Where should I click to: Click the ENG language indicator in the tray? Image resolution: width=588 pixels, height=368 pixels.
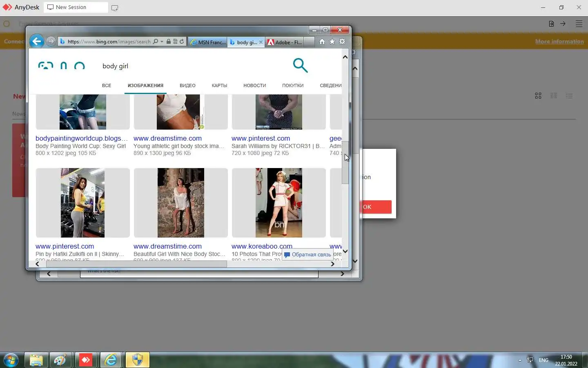[543, 360]
